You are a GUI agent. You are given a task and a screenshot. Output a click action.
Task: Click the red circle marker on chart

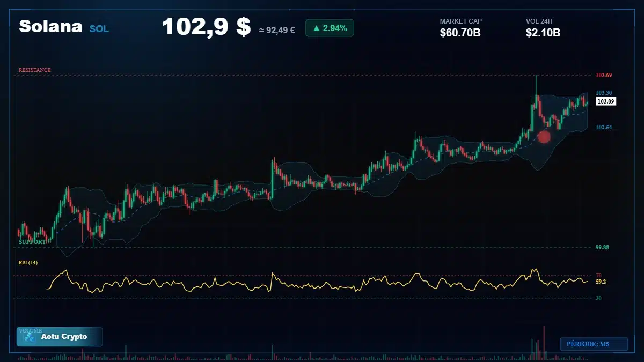click(x=544, y=137)
